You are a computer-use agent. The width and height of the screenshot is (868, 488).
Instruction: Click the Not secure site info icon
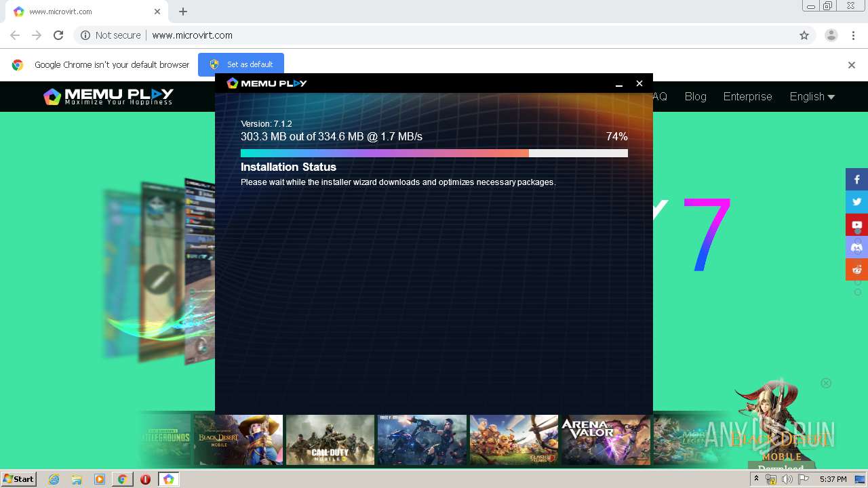(85, 35)
